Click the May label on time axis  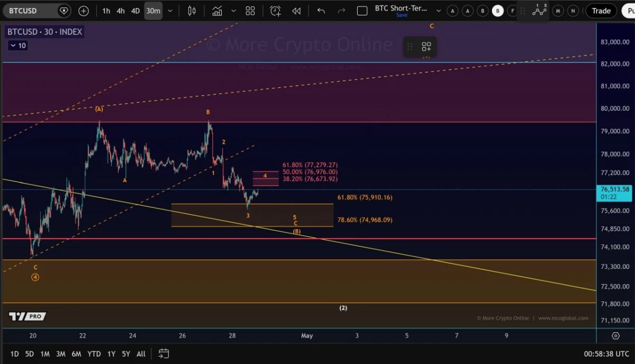(x=307, y=335)
